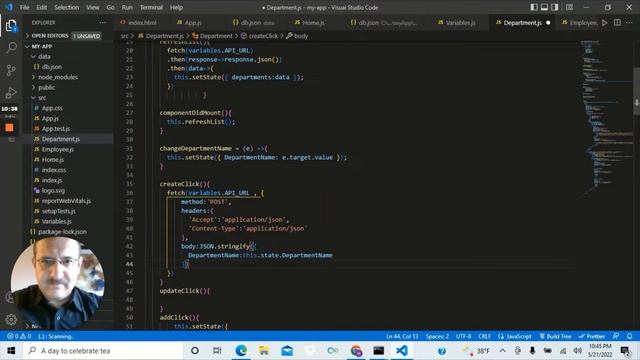Open Windows Start menu
The width and height of the screenshot is (640, 360).
[x=11, y=351]
